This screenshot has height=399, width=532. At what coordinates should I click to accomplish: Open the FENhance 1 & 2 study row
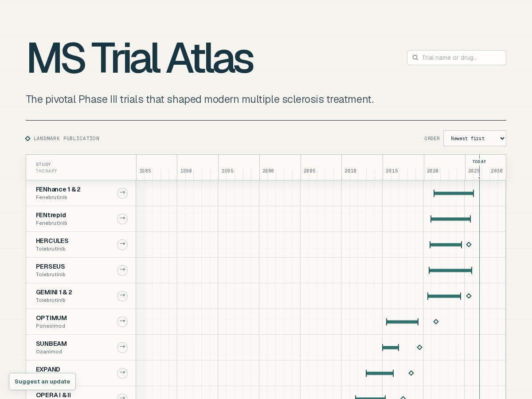pos(81,193)
